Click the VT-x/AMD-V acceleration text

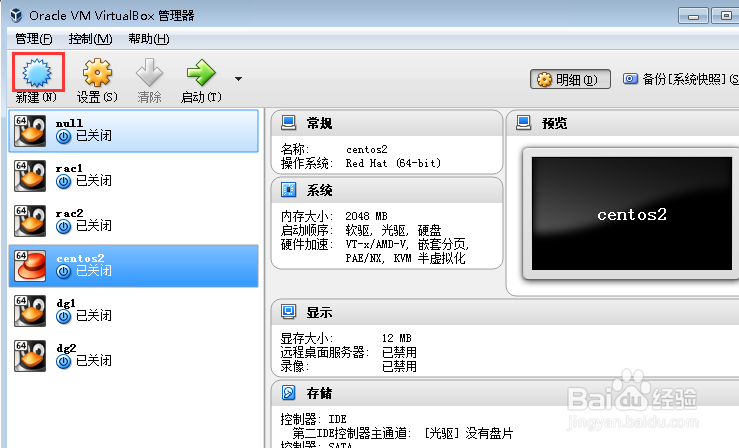376,244
